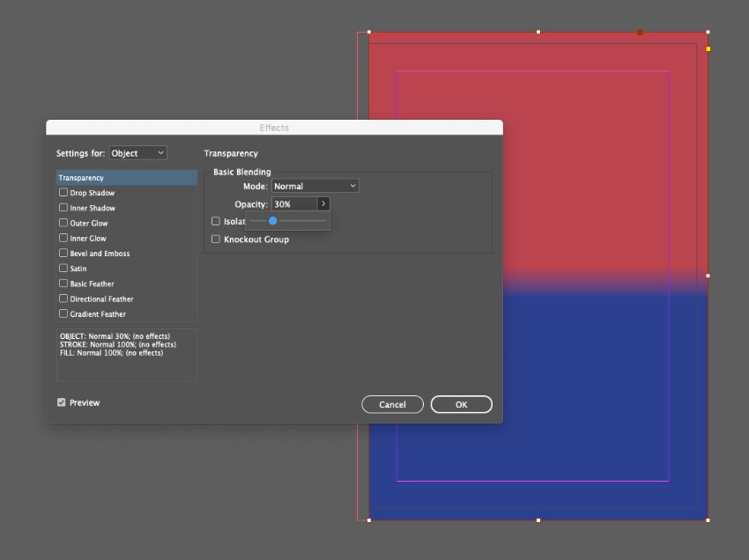Click the right-middle frame selection handle

click(708, 276)
